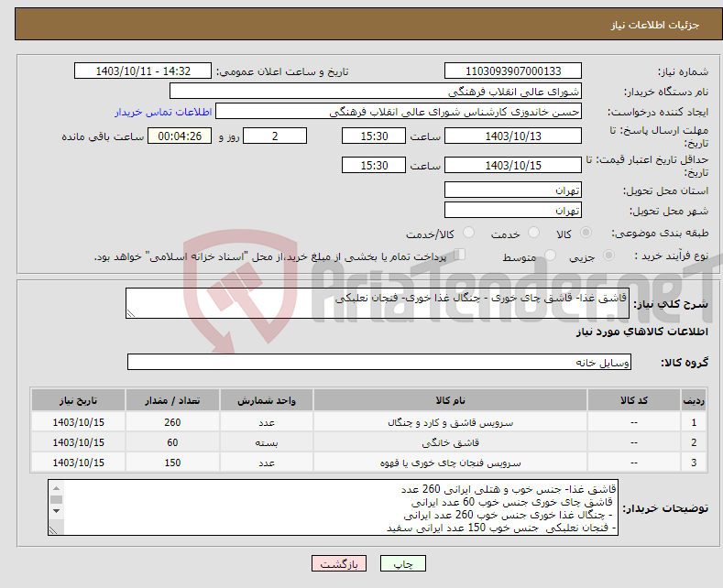Viewport: 723px width, 588px height.
Task: Click the row سرویس فنجان چای خوری یا قهوه
Action: [368, 463]
